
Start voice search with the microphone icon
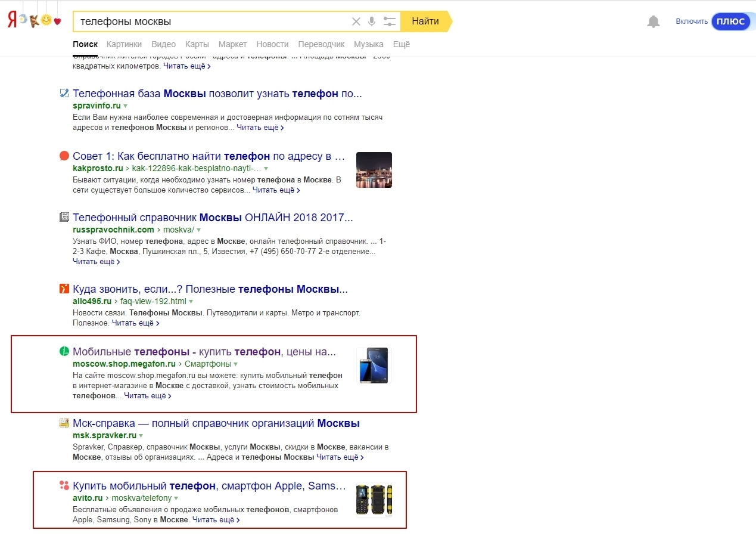(372, 21)
